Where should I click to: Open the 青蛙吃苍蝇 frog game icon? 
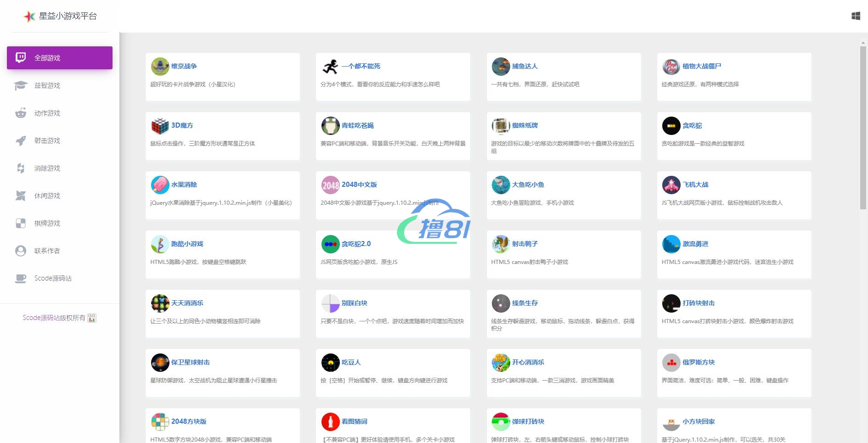click(x=330, y=126)
